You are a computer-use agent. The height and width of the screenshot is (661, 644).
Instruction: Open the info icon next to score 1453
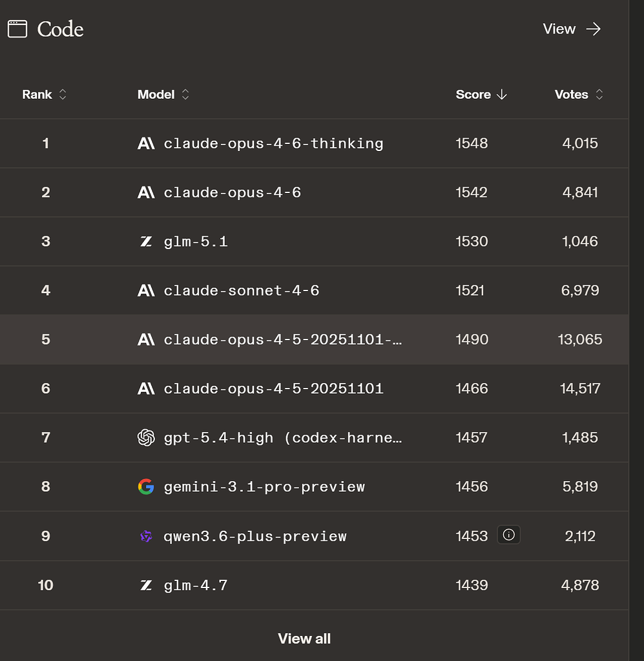[508, 535]
